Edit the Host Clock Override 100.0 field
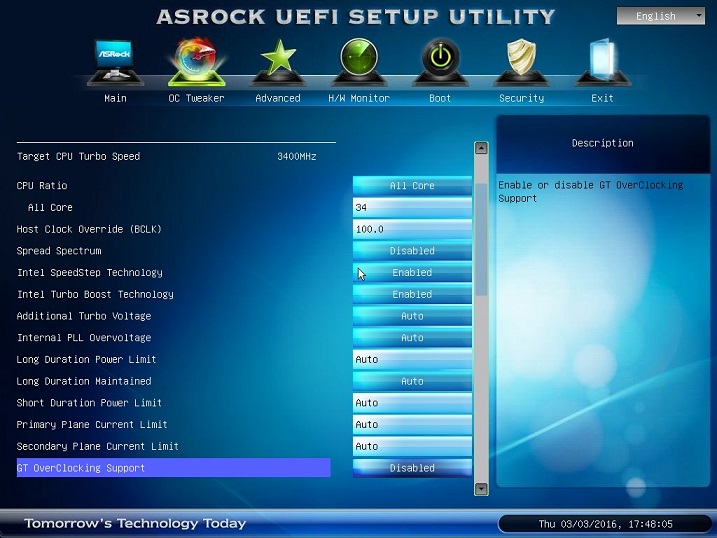This screenshot has height=538, width=717. (412, 229)
